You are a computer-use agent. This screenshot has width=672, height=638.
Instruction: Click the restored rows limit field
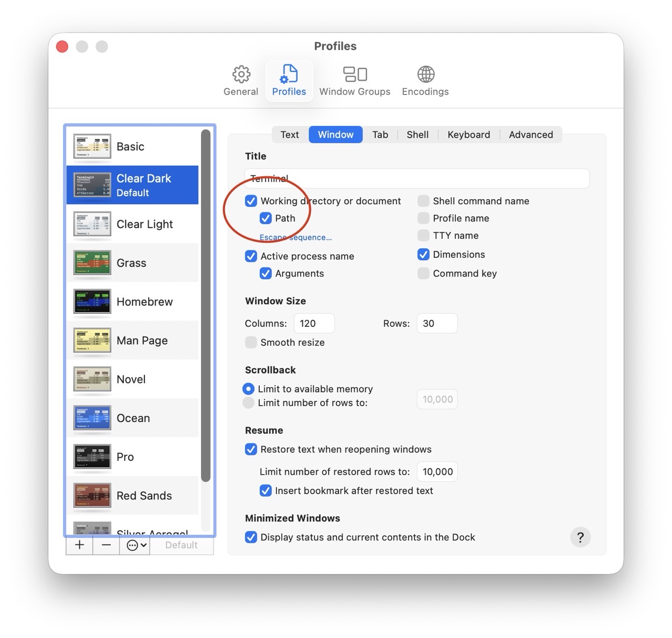pyautogui.click(x=437, y=472)
